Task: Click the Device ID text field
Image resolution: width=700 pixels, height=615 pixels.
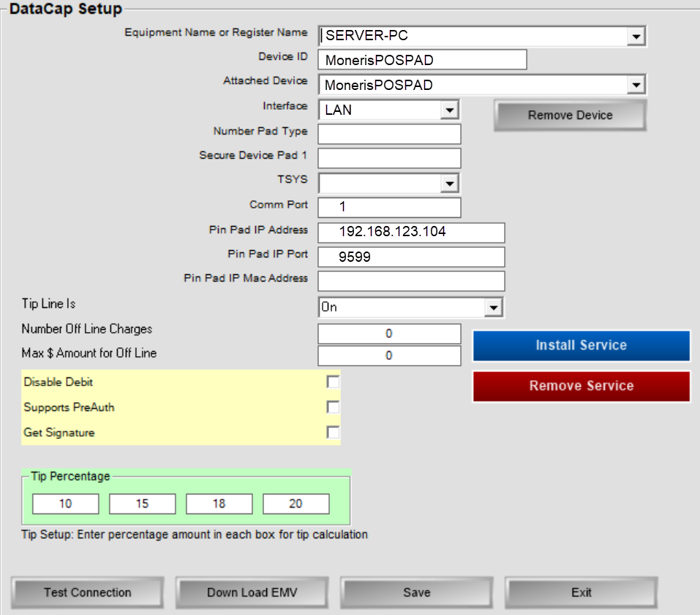Action: coord(422,60)
